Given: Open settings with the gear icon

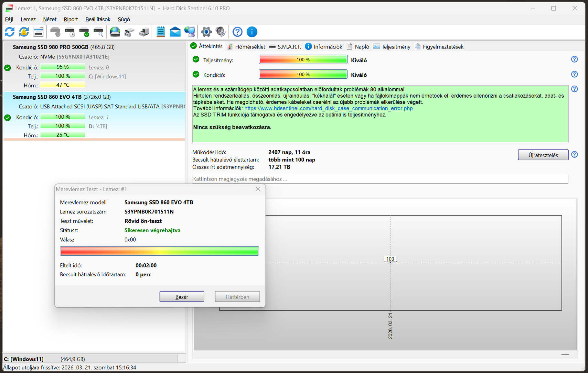Looking at the screenshot, I should pyautogui.click(x=206, y=32).
